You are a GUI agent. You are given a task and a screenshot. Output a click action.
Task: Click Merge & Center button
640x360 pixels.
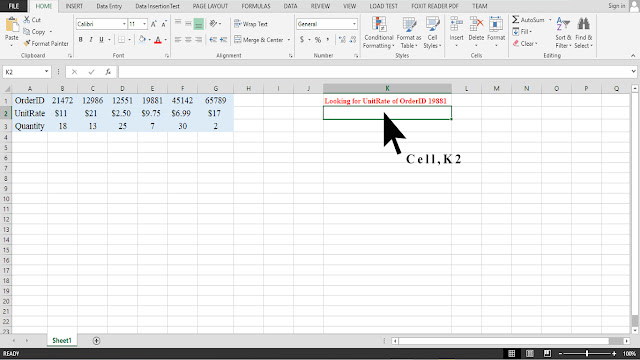click(x=259, y=40)
